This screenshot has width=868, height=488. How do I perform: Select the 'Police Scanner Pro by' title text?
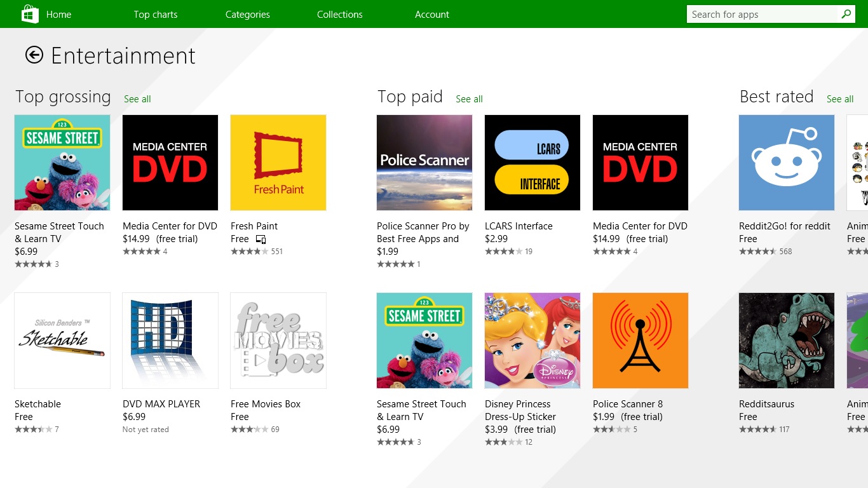[423, 226]
